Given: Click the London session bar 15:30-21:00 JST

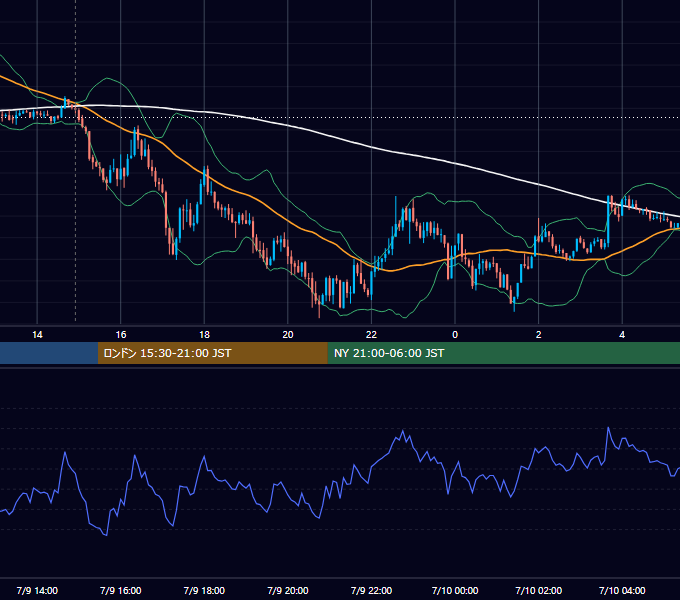Looking at the screenshot, I should click(x=212, y=353).
